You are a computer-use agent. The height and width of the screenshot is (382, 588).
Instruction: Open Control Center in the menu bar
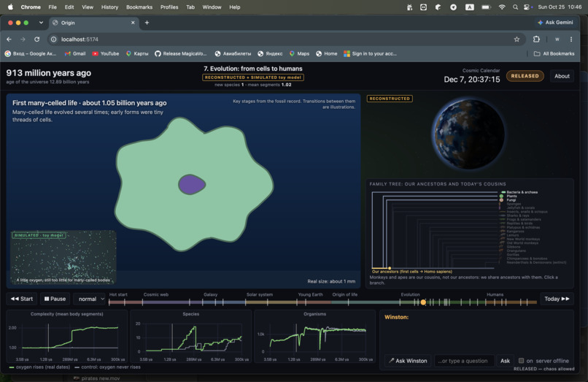527,7
